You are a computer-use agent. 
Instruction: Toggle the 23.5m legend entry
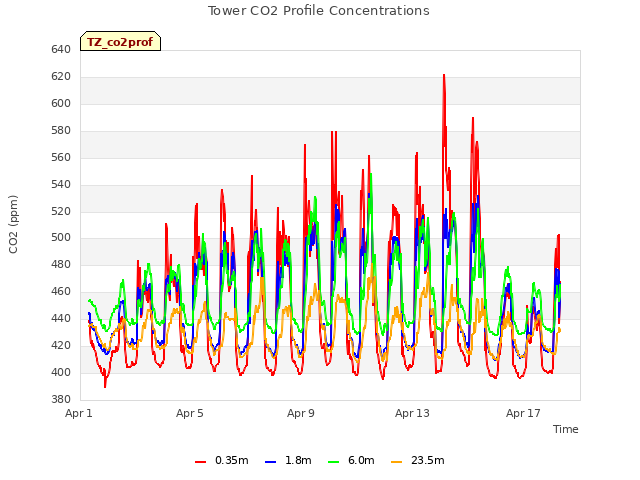coord(418,460)
